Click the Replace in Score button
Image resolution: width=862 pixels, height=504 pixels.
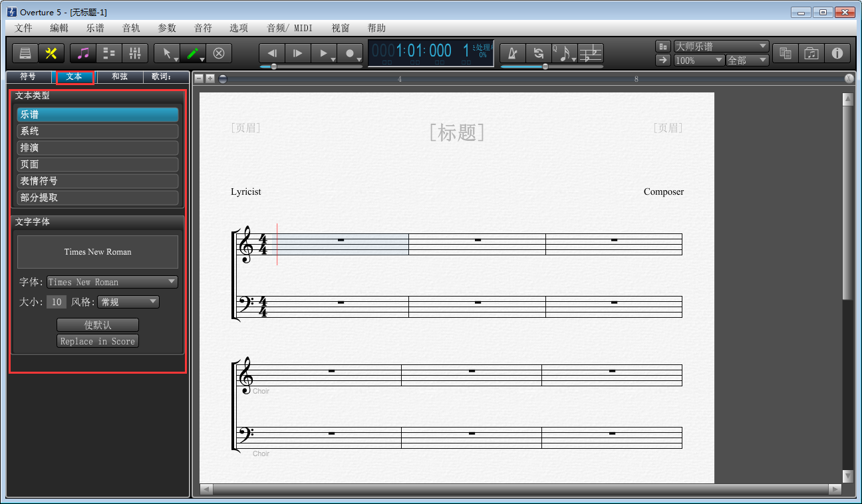[98, 341]
